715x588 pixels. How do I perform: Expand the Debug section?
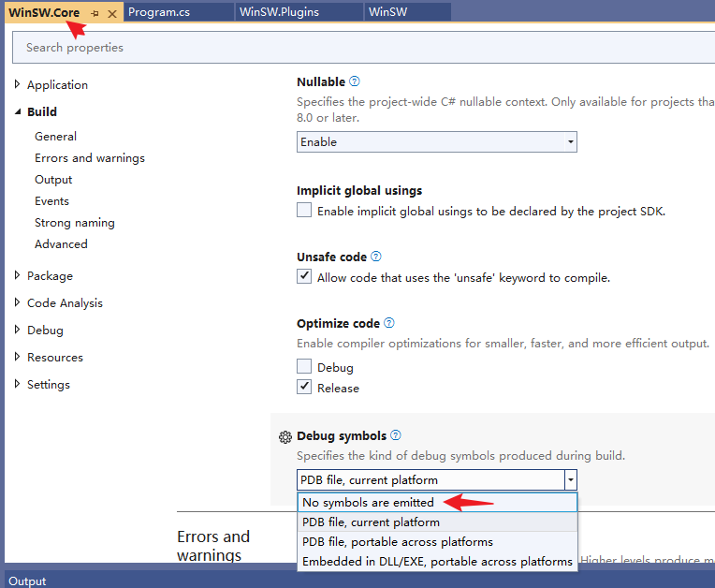pyautogui.click(x=18, y=330)
